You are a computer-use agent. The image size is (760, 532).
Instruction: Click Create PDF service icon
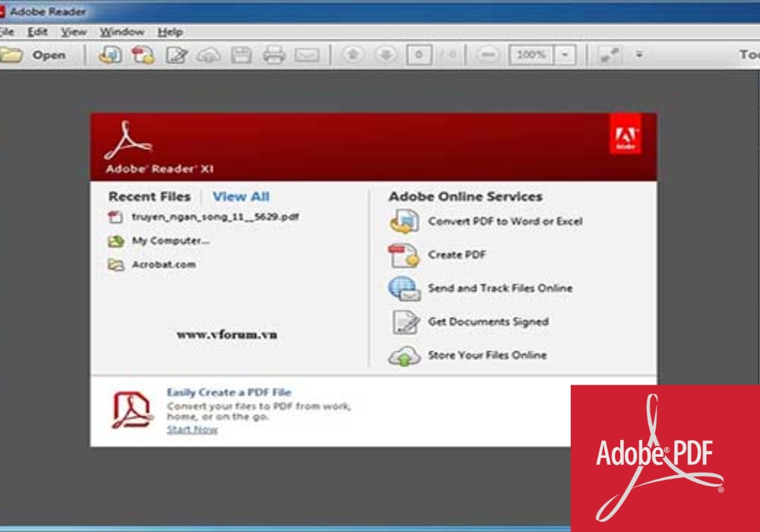(x=404, y=255)
